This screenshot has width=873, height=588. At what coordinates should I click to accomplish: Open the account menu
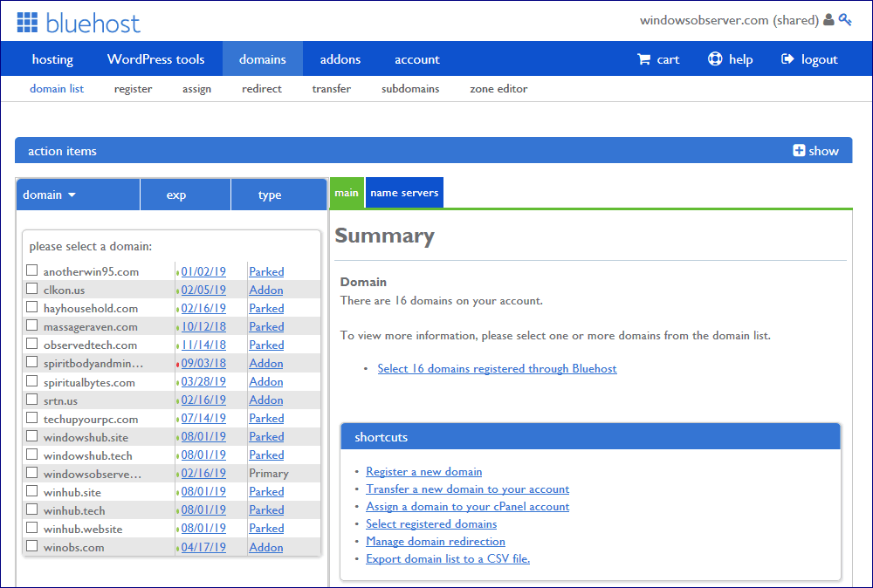tap(417, 59)
